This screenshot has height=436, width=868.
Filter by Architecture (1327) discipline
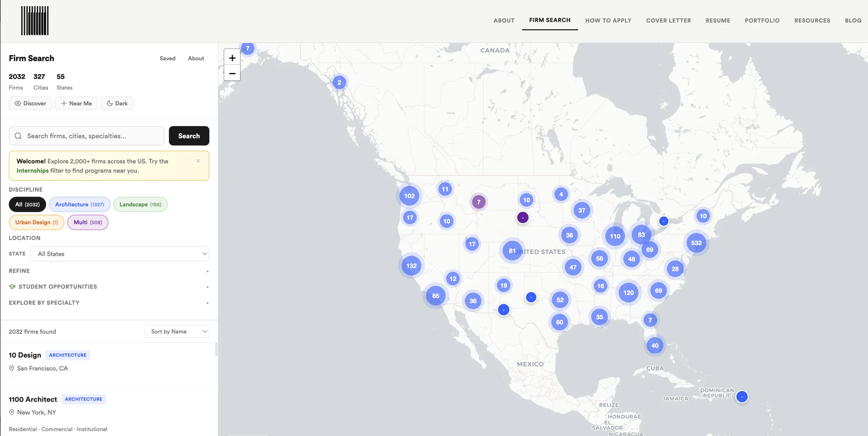point(80,204)
